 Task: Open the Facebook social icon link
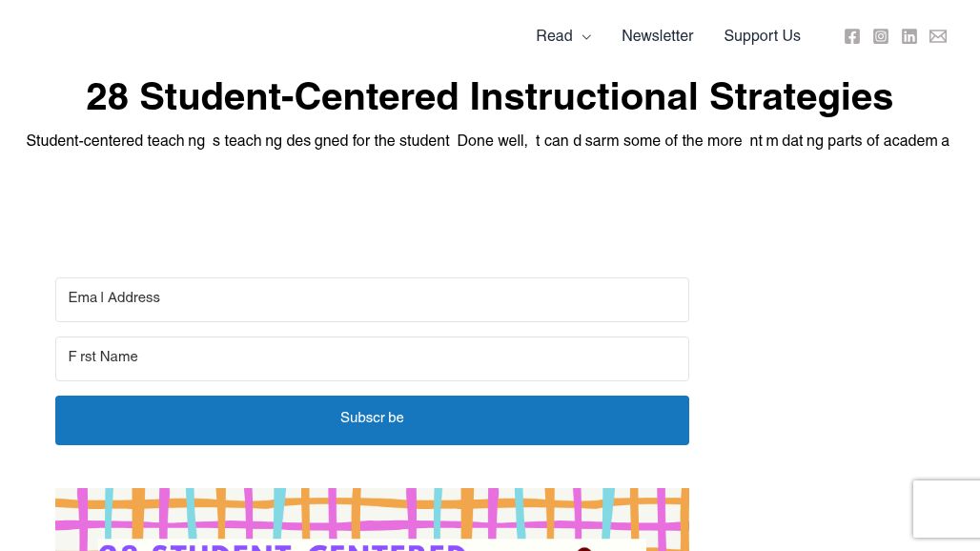tap(852, 36)
